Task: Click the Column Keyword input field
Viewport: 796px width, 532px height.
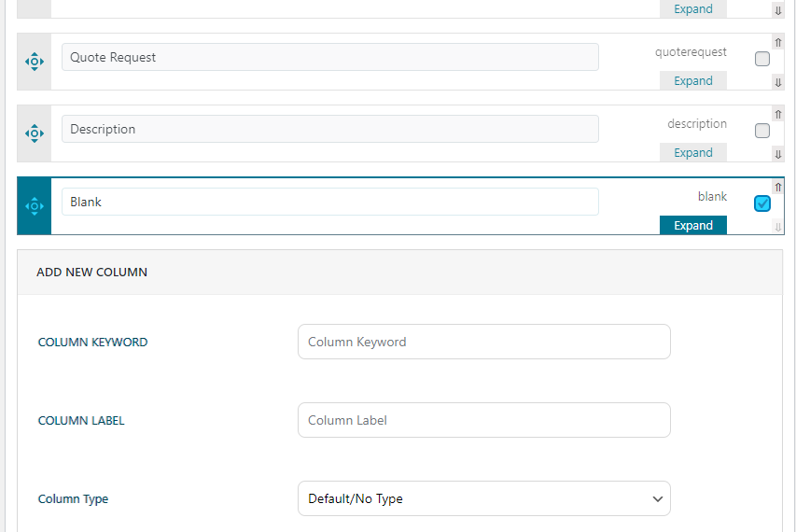Action: click(x=483, y=342)
